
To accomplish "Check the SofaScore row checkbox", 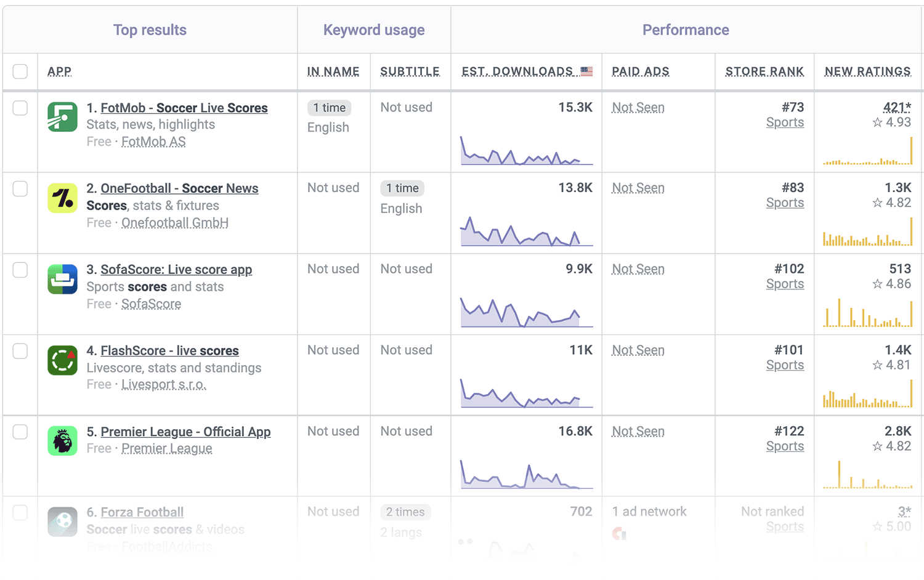I will click(x=20, y=270).
